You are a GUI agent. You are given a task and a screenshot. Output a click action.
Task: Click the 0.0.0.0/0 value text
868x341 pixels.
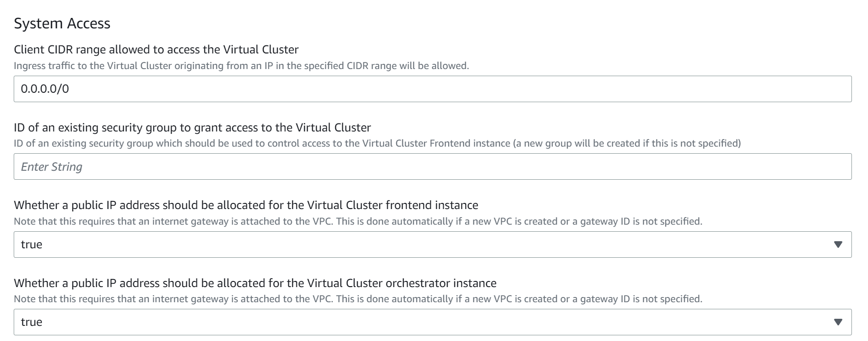tap(45, 89)
